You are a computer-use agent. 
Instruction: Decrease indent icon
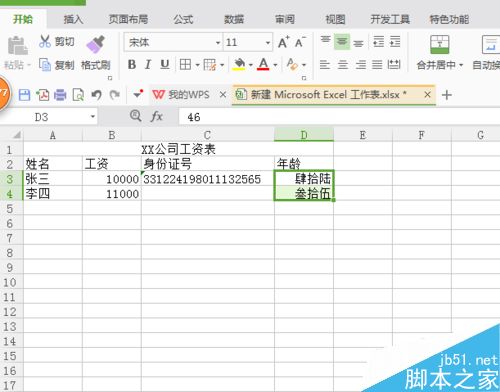pos(378,42)
